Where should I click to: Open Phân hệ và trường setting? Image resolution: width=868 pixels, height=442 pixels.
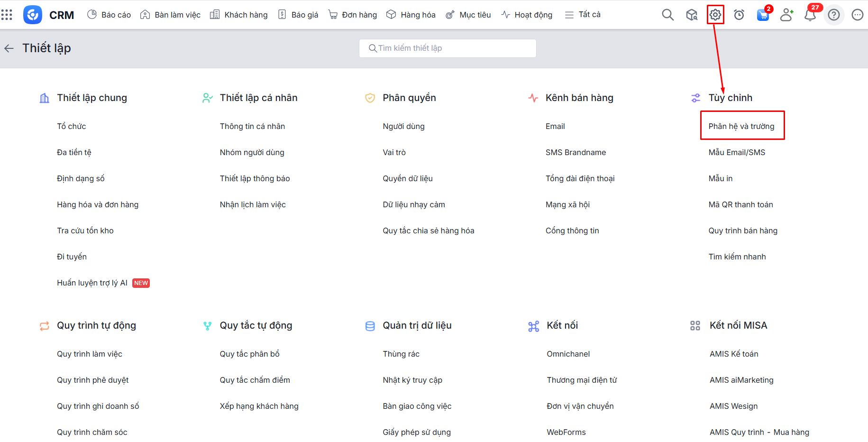pos(741,126)
